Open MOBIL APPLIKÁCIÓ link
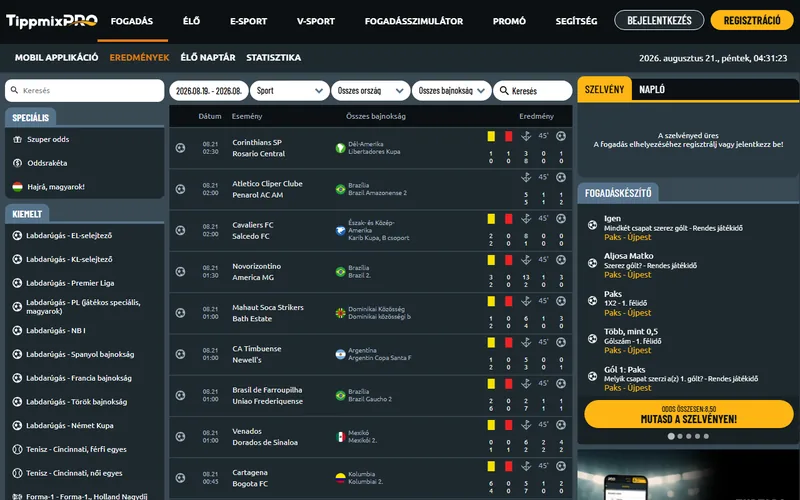Screen dimensions: 800x500 (x=56, y=58)
